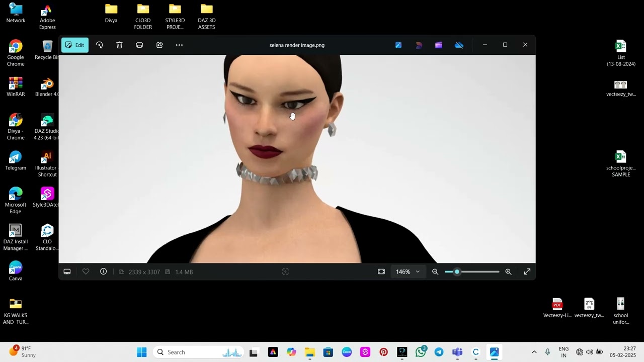This screenshot has width=644, height=362.
Task: Select the Network desktop icon
Action: [16, 14]
